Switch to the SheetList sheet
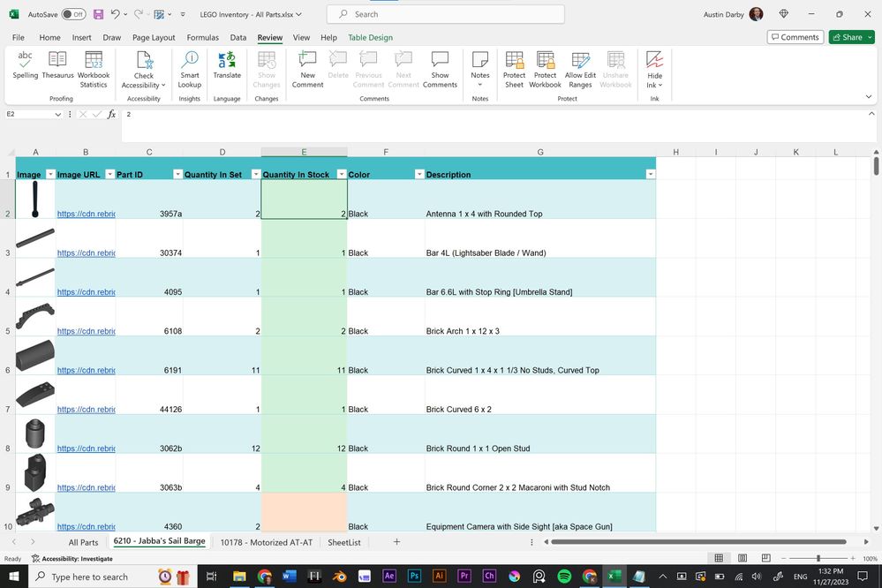The width and height of the screenshot is (882, 588). tap(343, 542)
